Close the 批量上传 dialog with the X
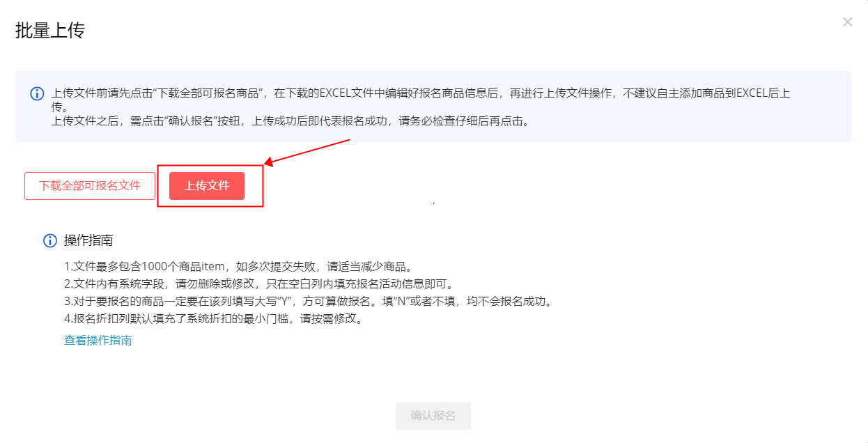The width and height of the screenshot is (868, 443). [847, 22]
